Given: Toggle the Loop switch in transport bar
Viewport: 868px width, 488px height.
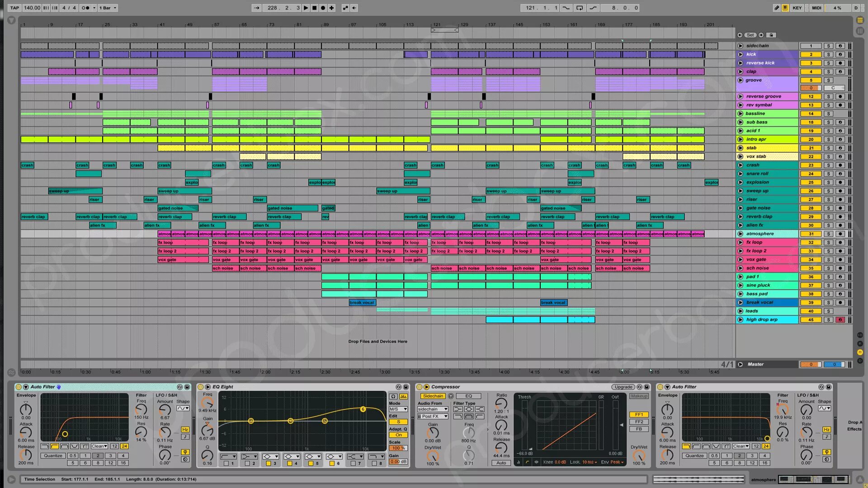Looking at the screenshot, I should (x=580, y=8).
